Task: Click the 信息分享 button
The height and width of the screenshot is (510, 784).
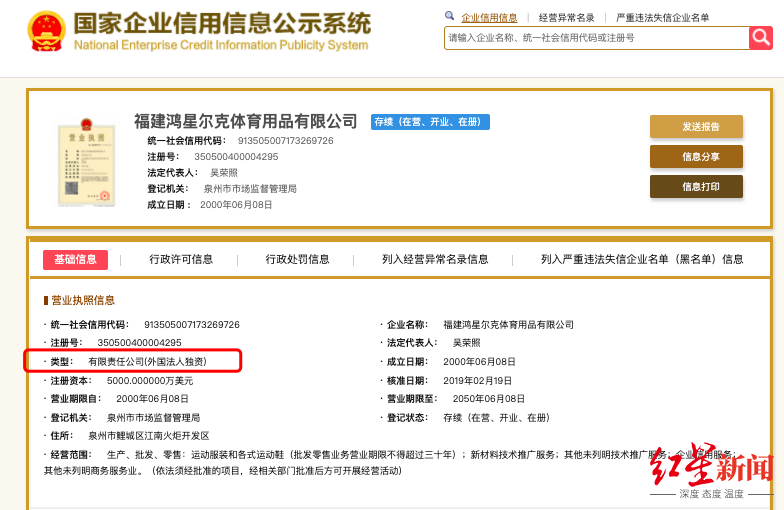Action: point(696,156)
